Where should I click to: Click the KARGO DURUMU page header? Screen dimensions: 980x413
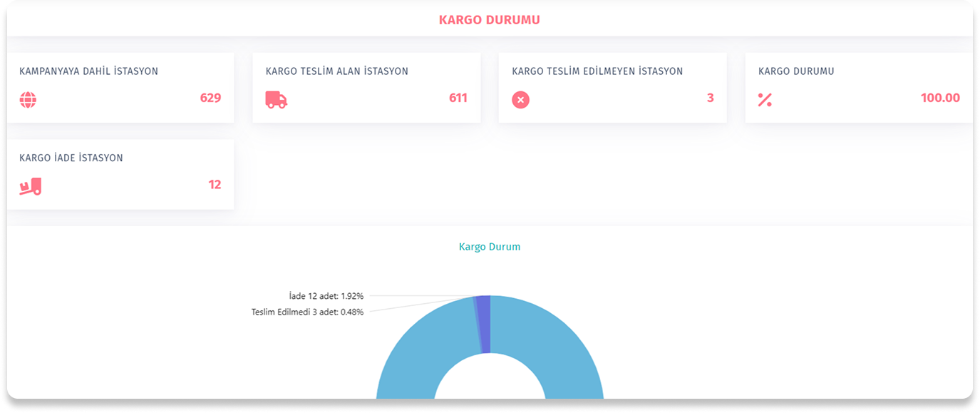coord(489,20)
